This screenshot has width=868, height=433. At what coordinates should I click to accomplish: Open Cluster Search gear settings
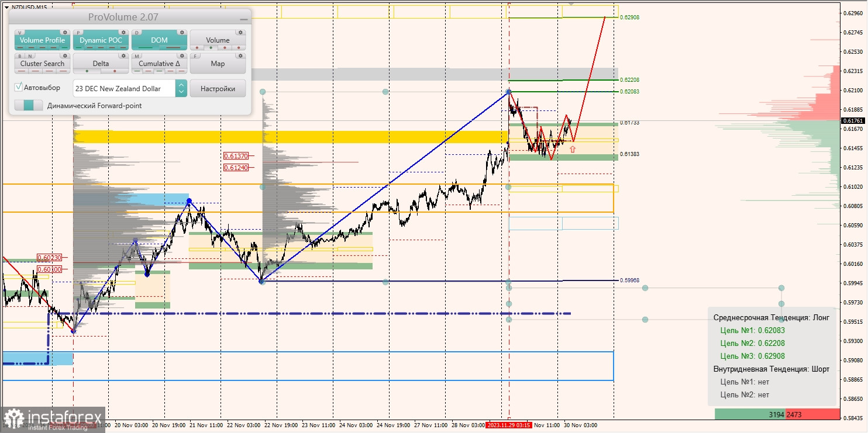point(65,56)
